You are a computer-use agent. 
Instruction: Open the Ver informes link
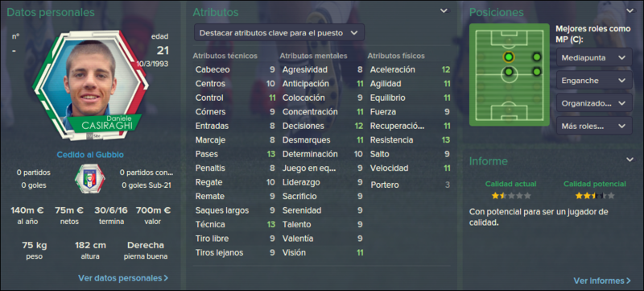pos(602,281)
